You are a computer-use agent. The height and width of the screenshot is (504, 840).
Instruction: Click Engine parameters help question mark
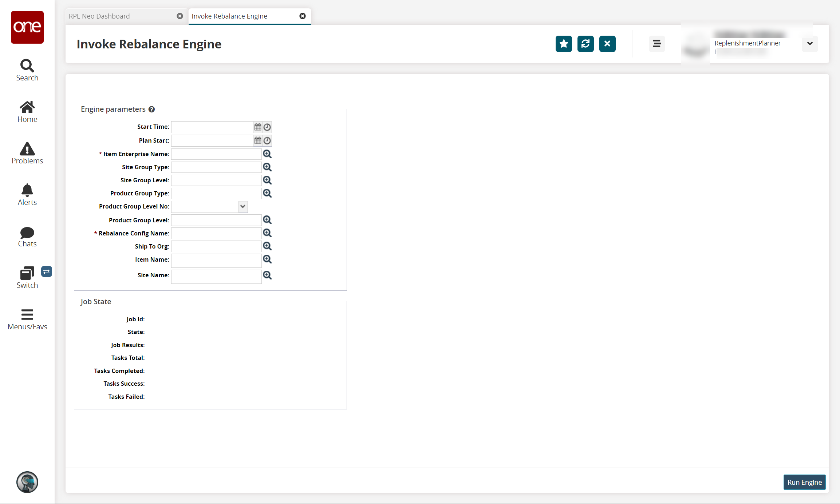[x=152, y=109]
